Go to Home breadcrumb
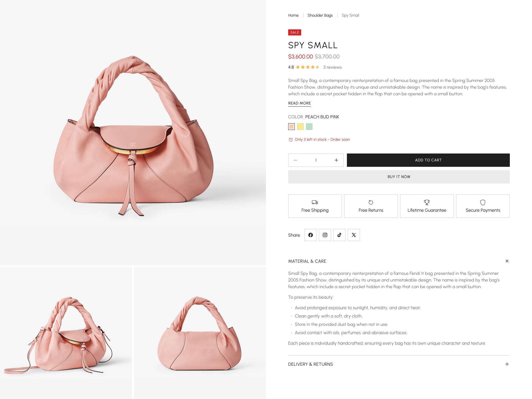Viewport: 532px width, 399px height. tap(293, 15)
